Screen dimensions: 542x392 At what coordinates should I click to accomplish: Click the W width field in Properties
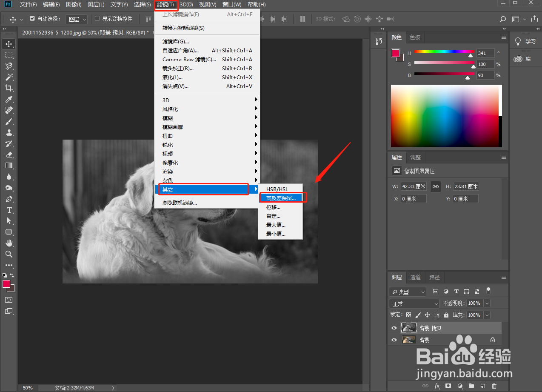tap(414, 186)
